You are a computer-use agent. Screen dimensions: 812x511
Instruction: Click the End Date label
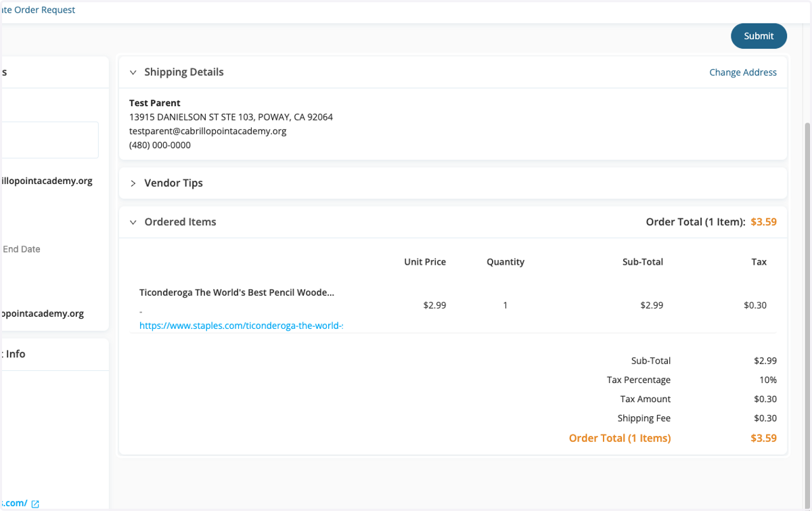tap(22, 249)
